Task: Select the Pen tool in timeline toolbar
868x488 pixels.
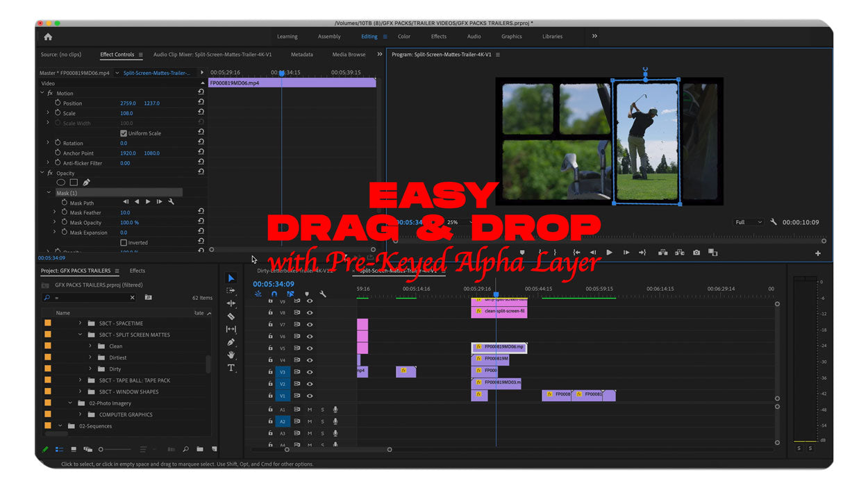Action: click(x=231, y=342)
